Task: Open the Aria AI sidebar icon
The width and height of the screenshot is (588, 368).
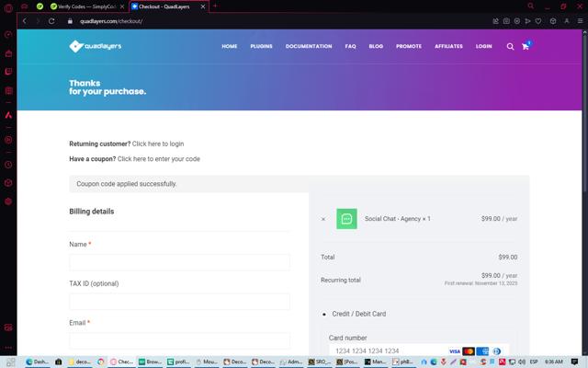Action: pyautogui.click(x=8, y=115)
